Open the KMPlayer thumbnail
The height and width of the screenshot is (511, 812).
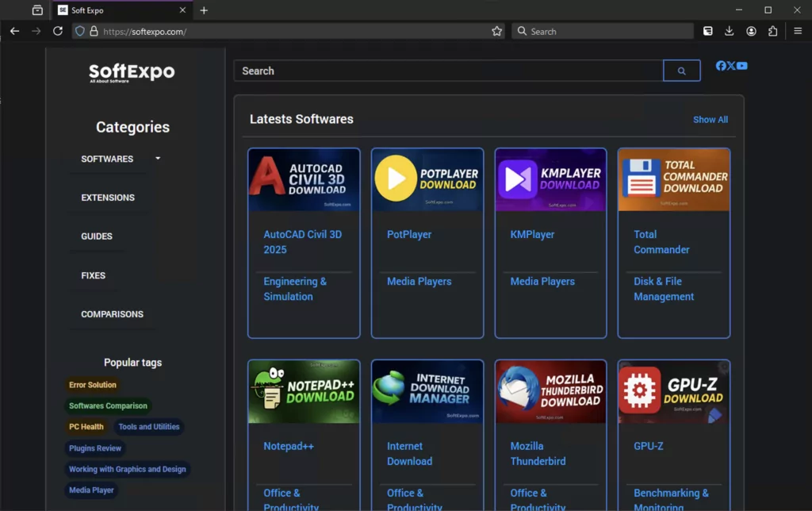pos(550,180)
